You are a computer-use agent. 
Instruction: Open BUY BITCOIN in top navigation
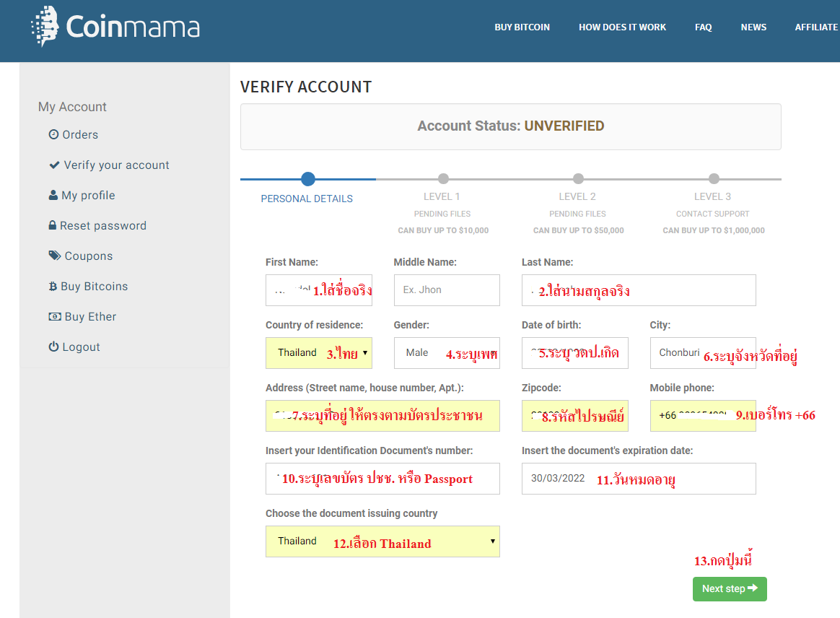[522, 27]
